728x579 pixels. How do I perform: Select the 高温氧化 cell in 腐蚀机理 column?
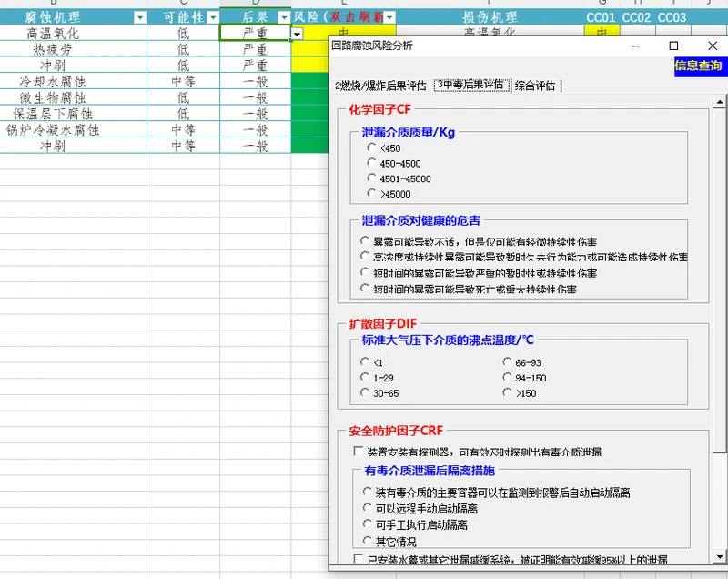[74, 34]
